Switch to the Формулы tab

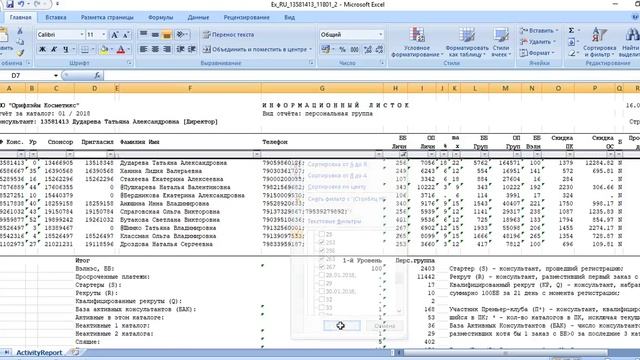click(160, 18)
